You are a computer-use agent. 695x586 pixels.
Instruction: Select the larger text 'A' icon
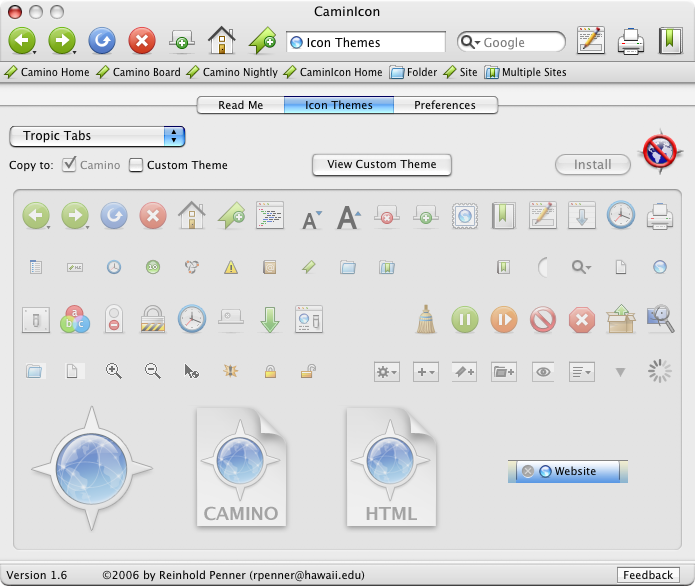pyautogui.click(x=349, y=217)
